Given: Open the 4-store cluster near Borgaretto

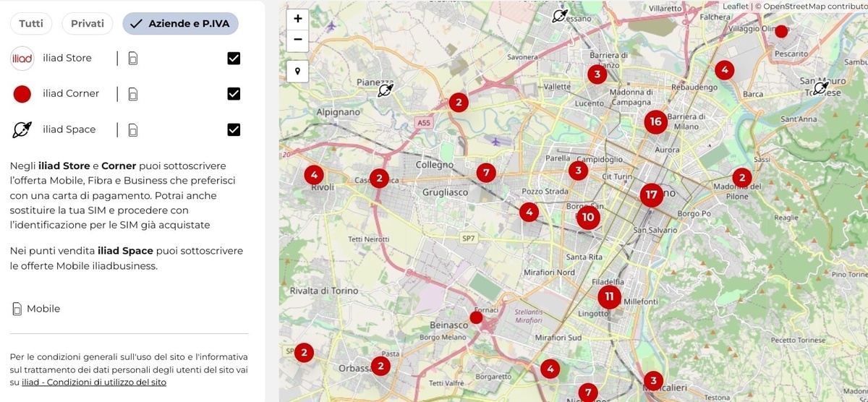Looking at the screenshot, I should point(550,369).
